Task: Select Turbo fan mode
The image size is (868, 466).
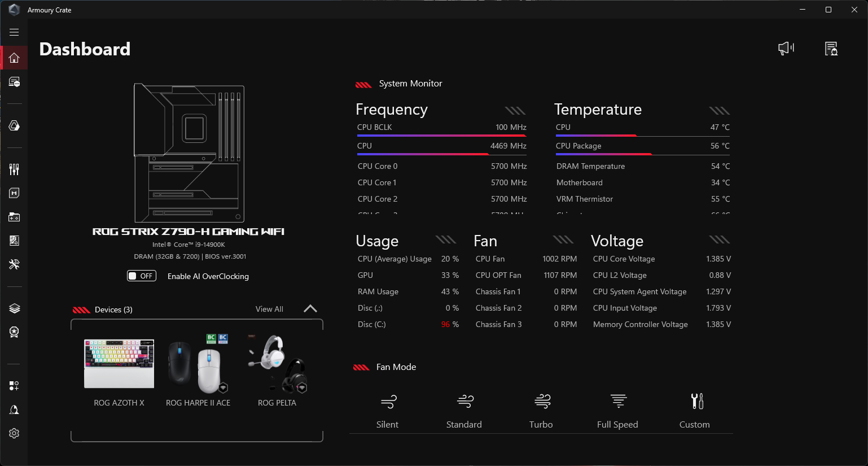Action: point(541,411)
